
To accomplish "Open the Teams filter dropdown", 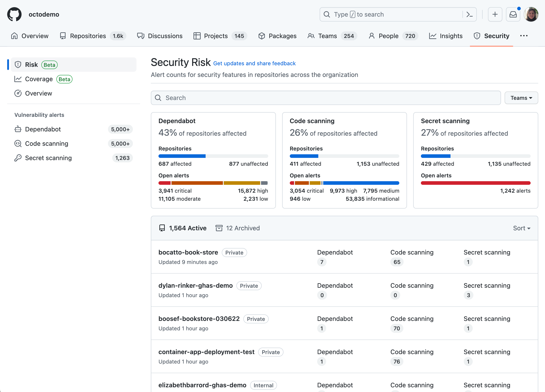I will pyautogui.click(x=521, y=98).
